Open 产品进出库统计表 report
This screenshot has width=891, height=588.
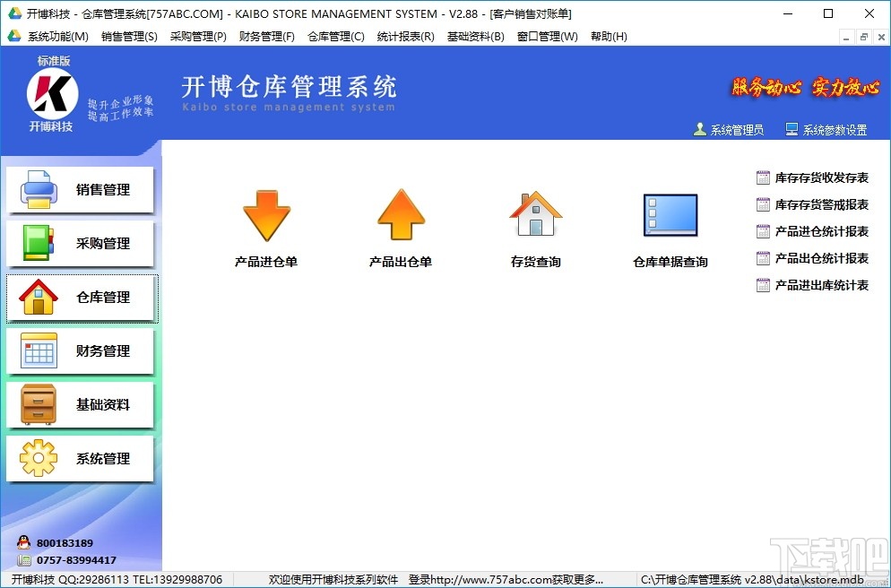tap(816, 285)
